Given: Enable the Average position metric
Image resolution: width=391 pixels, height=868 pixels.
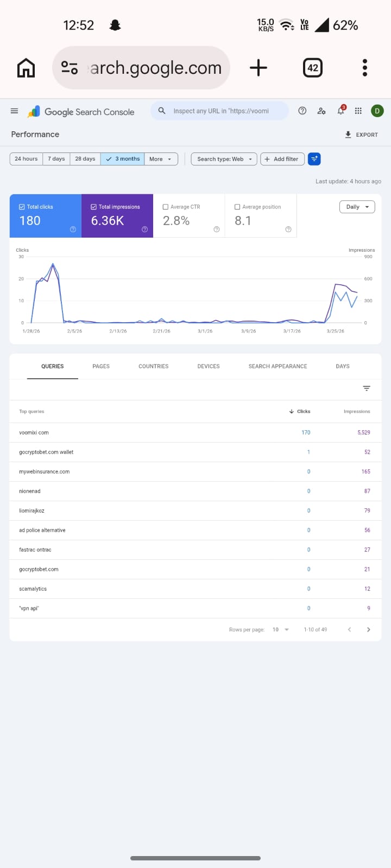Looking at the screenshot, I should 237,207.
